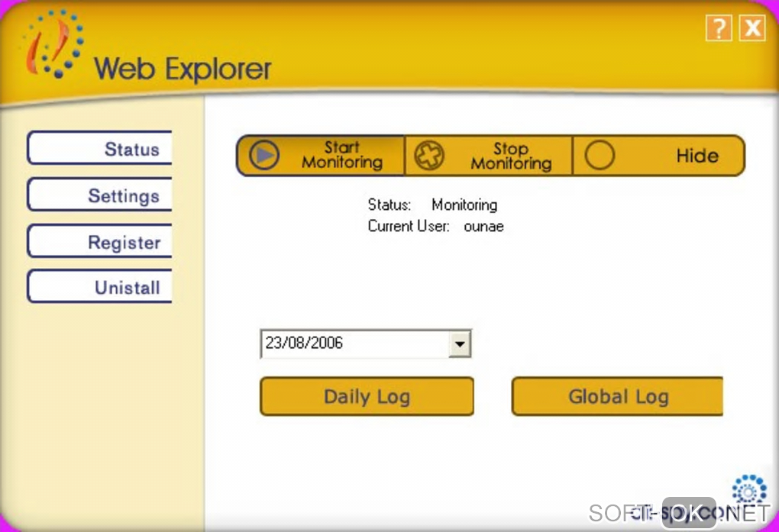Click the Stop Monitoring label
The height and width of the screenshot is (532, 779).
tap(511, 156)
